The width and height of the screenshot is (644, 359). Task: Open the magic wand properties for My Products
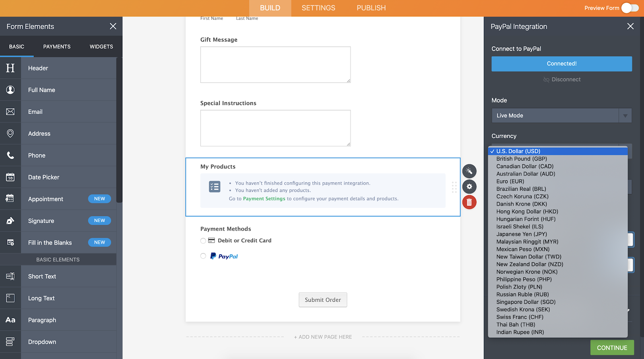(469, 171)
